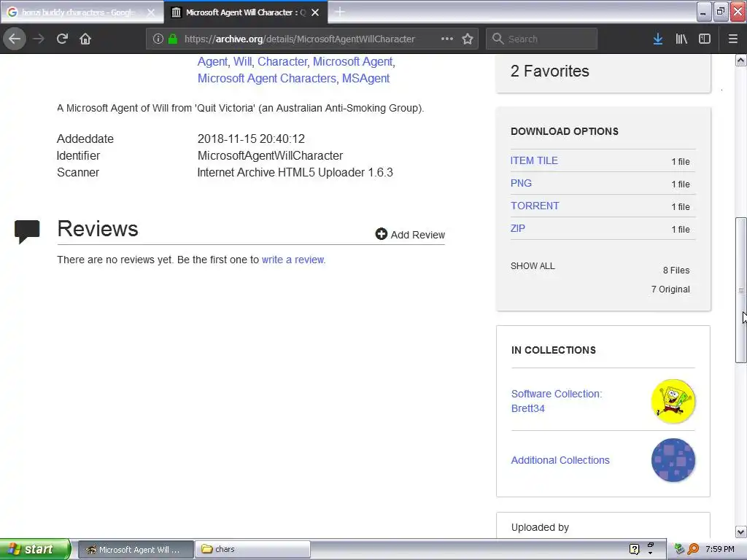Open a new tab with plus
The image size is (747, 560).
click(x=340, y=12)
